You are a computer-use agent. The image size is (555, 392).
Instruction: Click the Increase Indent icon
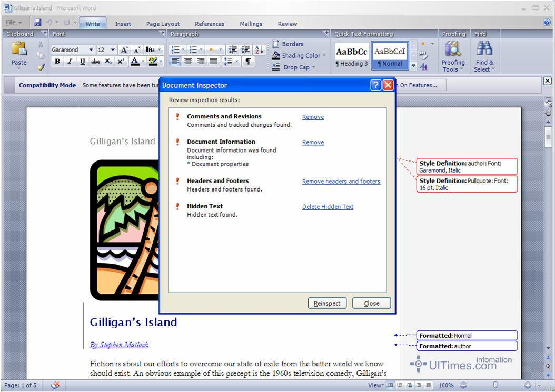245,50
